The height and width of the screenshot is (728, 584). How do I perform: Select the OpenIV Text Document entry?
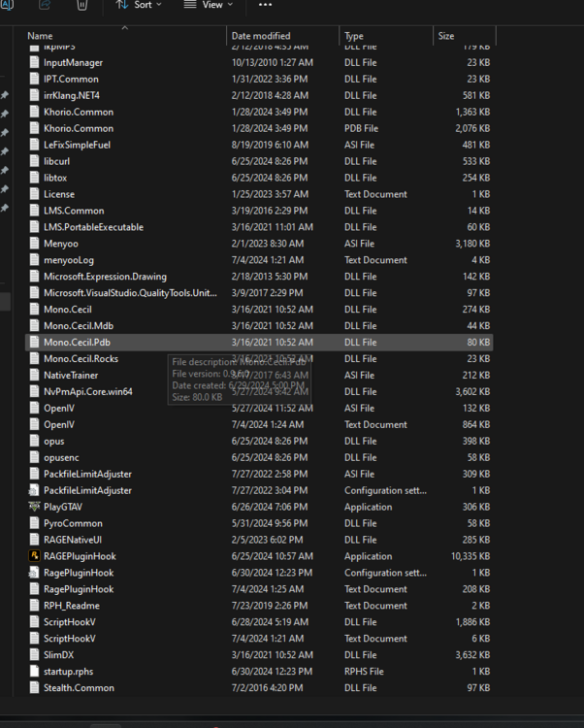tap(260, 424)
